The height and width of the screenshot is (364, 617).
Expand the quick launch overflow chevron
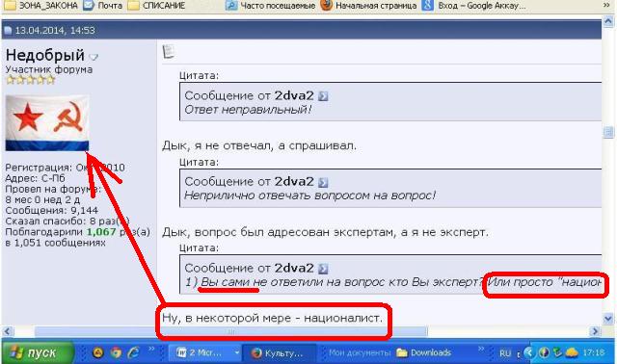coord(151,349)
